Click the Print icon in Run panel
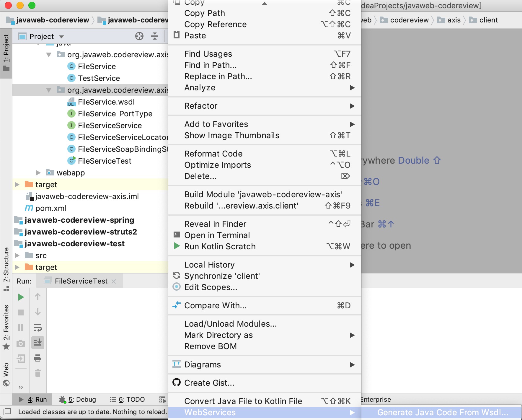This screenshot has height=420, width=522. tap(38, 358)
